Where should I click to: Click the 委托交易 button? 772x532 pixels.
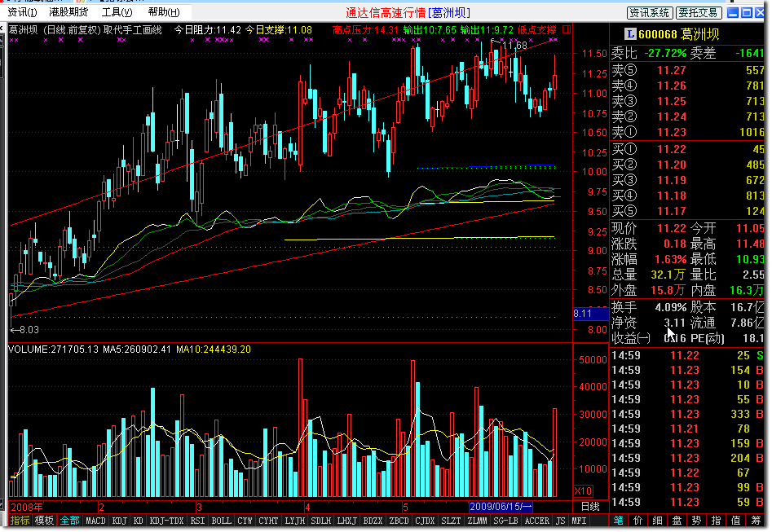click(699, 13)
